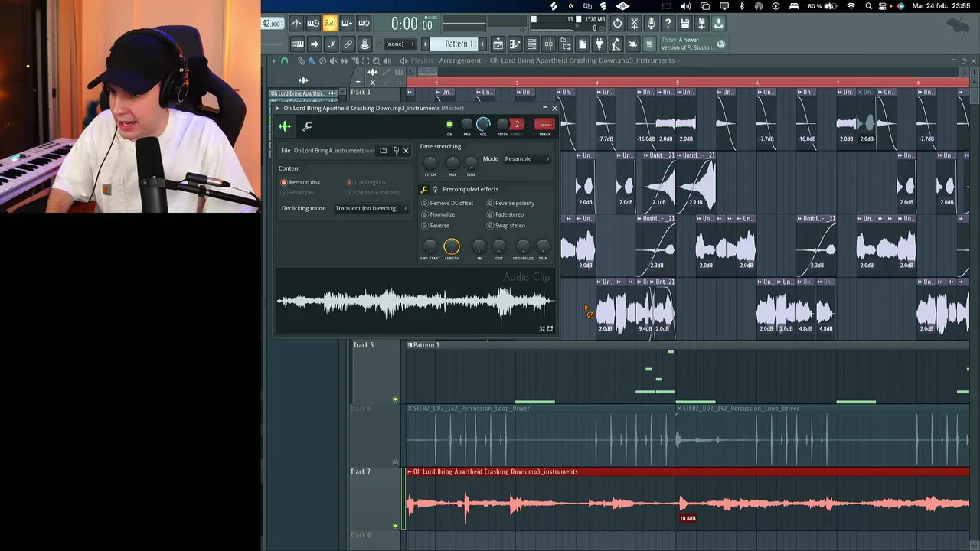This screenshot has width=980, height=551.
Task: Open the help question mark icon
Action: [x=668, y=23]
